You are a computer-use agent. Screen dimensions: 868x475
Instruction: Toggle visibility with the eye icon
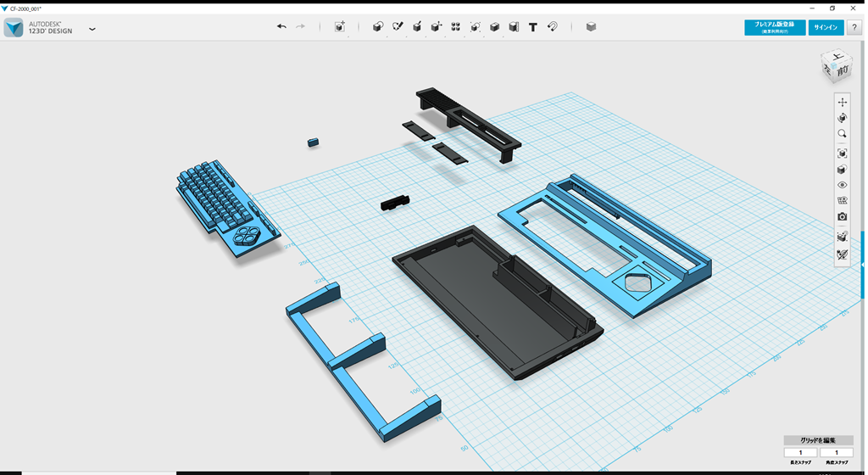coord(842,185)
